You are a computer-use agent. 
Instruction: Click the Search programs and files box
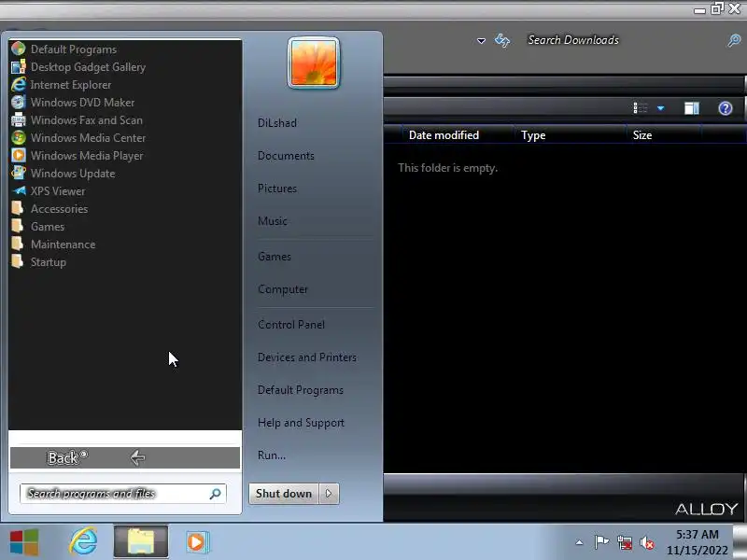(123, 494)
